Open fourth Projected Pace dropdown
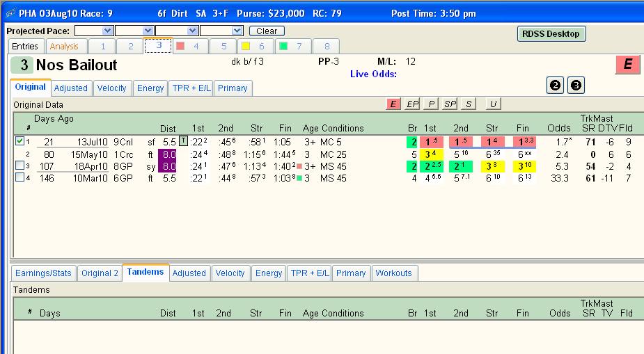This screenshot has width=644, height=354. coord(237,31)
